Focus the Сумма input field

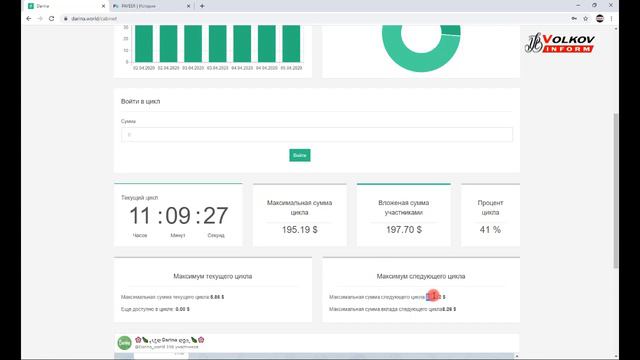(317, 135)
